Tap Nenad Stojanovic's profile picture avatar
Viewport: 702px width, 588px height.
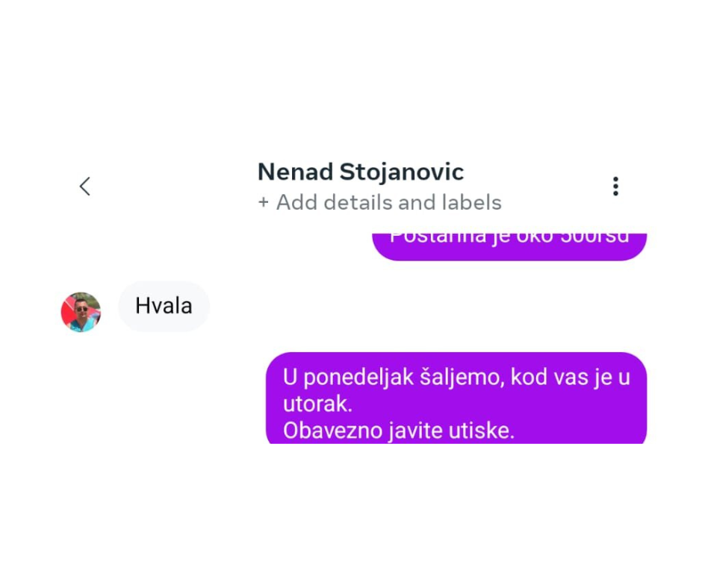tap(81, 312)
